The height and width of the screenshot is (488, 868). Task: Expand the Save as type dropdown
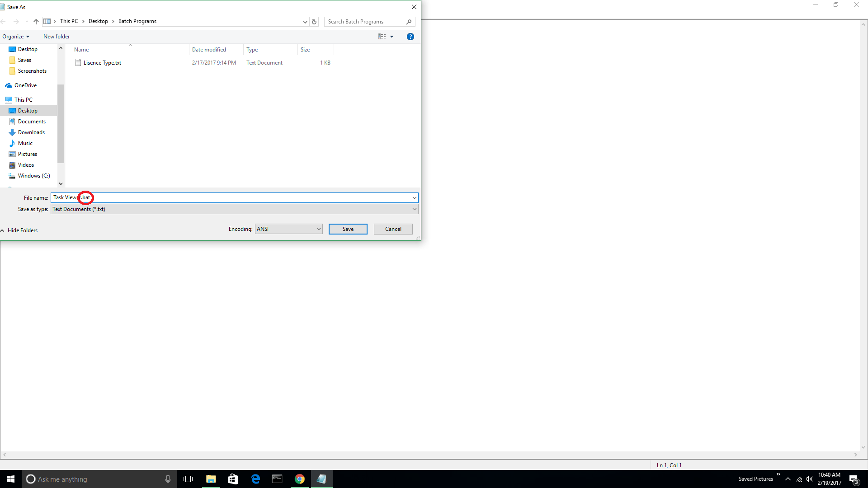coord(414,209)
